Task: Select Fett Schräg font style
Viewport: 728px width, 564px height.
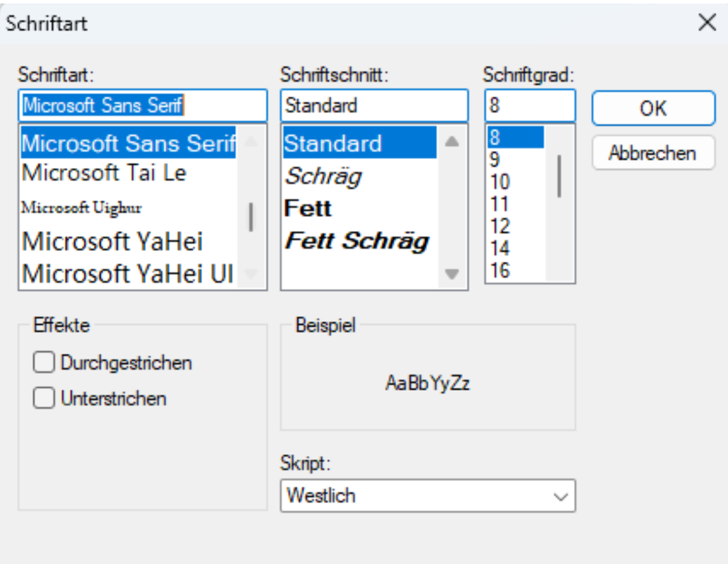Action: click(x=359, y=241)
